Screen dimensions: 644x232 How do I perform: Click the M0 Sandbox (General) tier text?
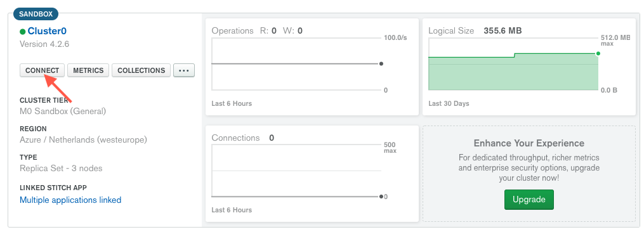pos(63,112)
